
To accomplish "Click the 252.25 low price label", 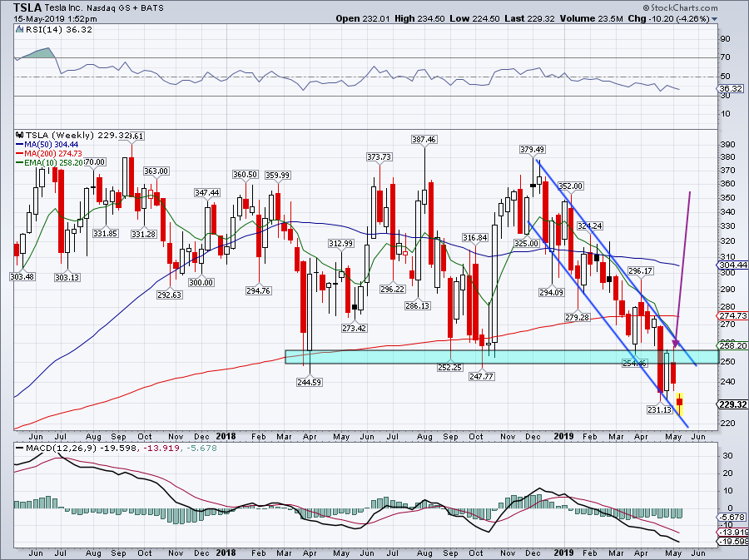I will pos(449,368).
